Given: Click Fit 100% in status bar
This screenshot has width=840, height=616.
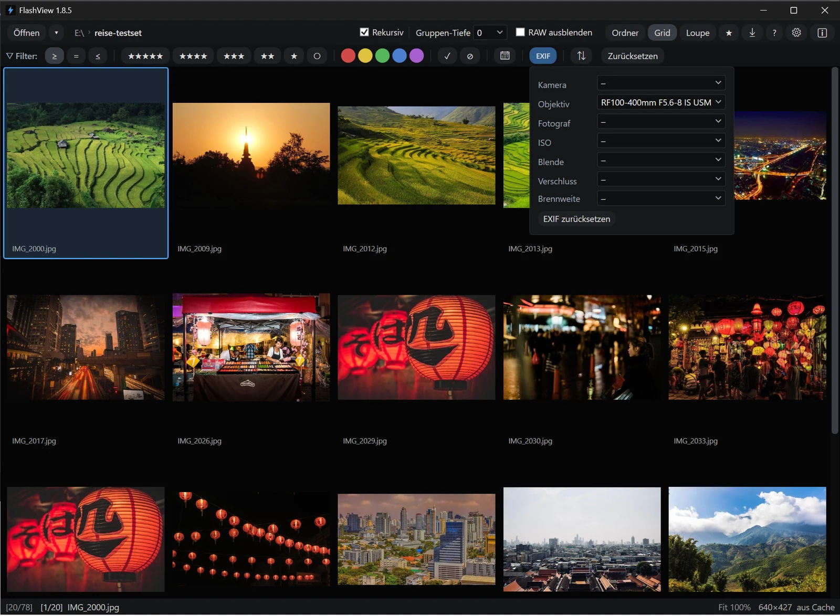Looking at the screenshot, I should (734, 607).
